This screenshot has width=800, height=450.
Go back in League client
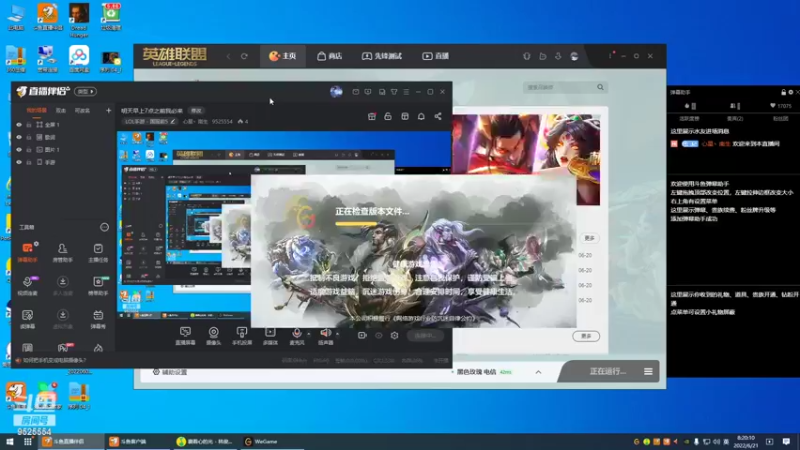[x=228, y=56]
